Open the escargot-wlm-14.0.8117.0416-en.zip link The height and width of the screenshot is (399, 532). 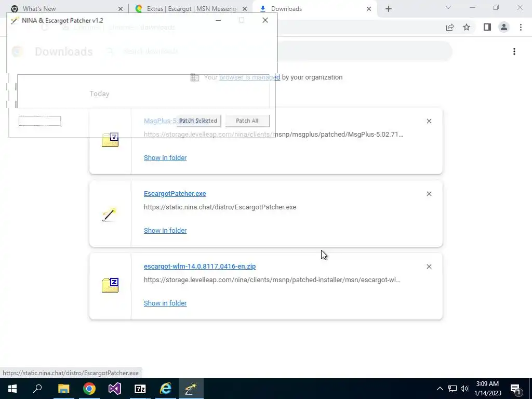click(x=200, y=267)
